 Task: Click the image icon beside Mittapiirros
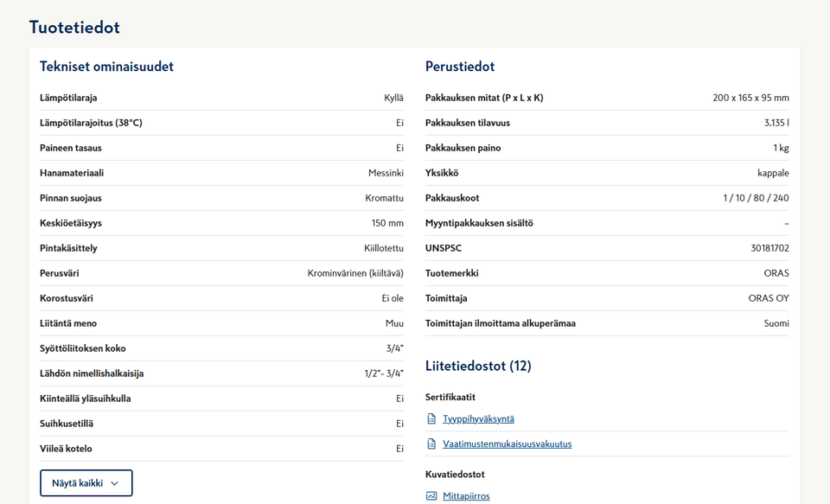coord(431,496)
